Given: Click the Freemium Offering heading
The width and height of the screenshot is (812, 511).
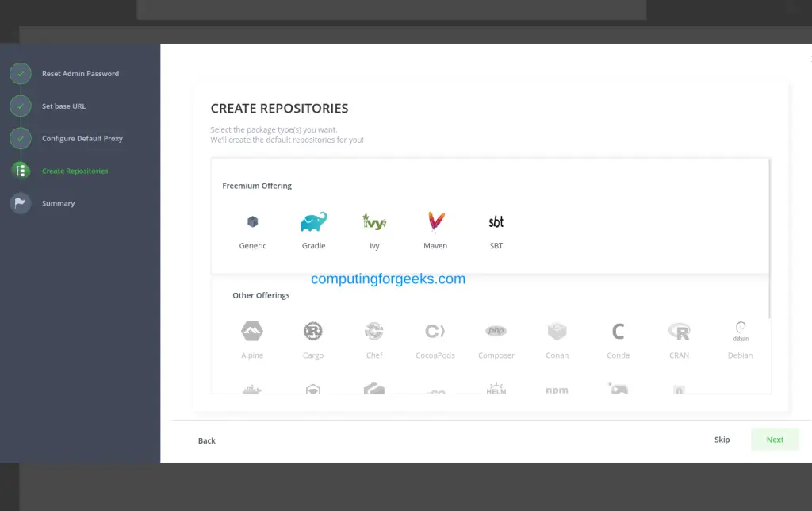Looking at the screenshot, I should (x=257, y=186).
